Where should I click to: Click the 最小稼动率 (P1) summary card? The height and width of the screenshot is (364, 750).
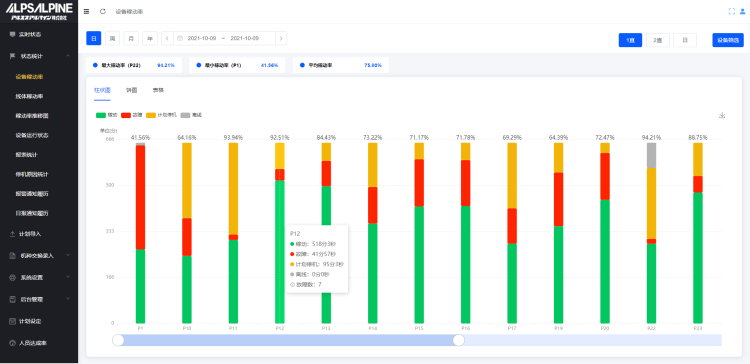[237, 65]
